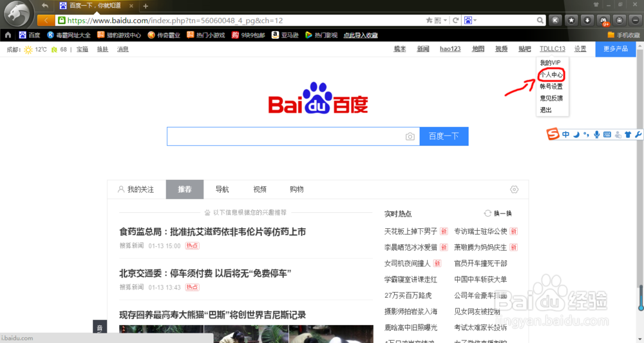Open headline about 食药监总局 approval
This screenshot has height=343, width=644.
pos(213,231)
